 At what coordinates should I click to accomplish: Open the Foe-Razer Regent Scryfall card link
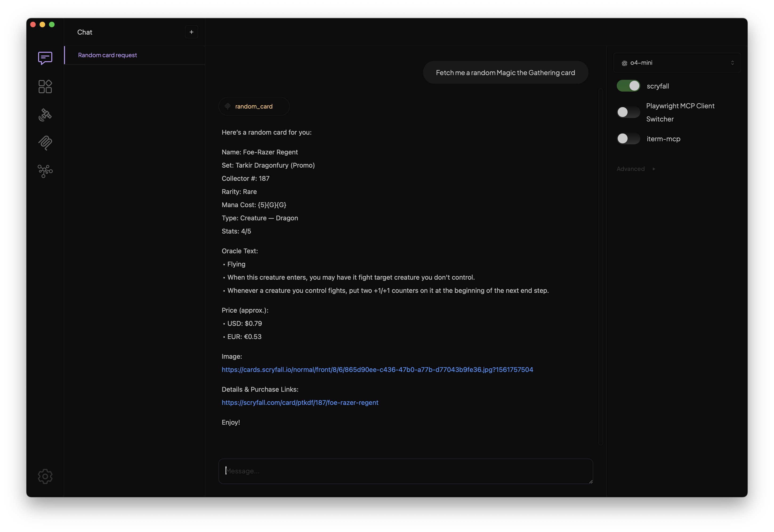pos(300,402)
